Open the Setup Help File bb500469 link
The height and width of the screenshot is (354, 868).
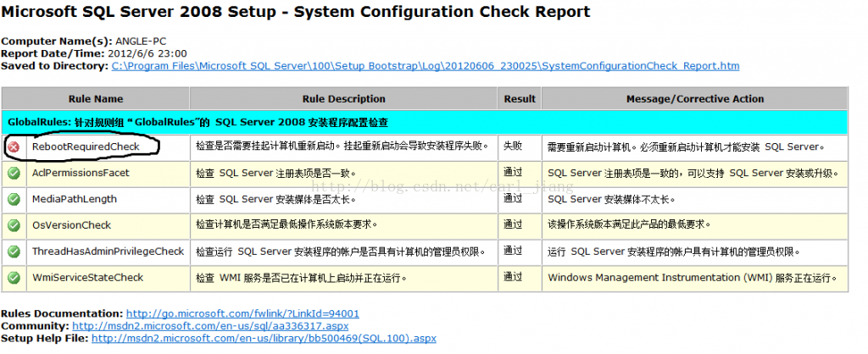point(264,338)
